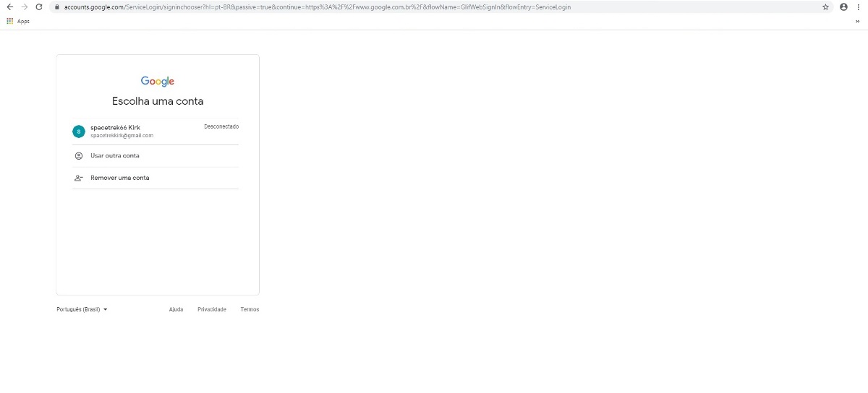
Task: Click the Desconectado status label
Action: pos(221,126)
